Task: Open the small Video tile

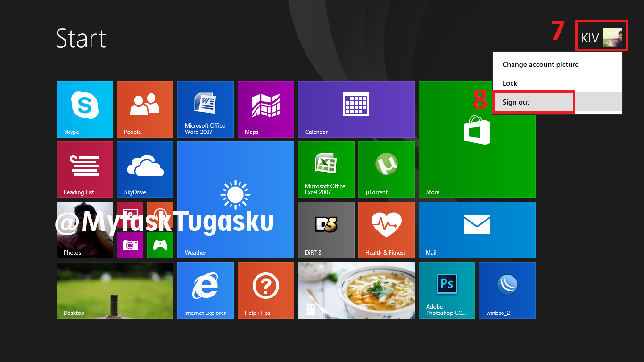Action: 130,215
